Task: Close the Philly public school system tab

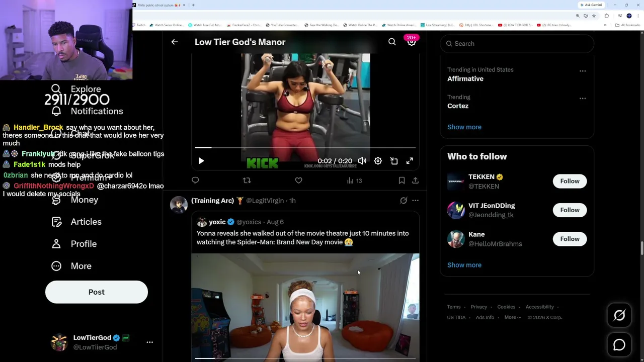Action: point(184,5)
